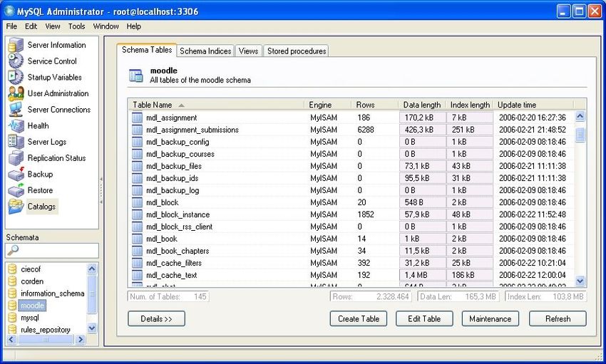Open the View menu
Screen dimensions: 606x364
[53, 26]
